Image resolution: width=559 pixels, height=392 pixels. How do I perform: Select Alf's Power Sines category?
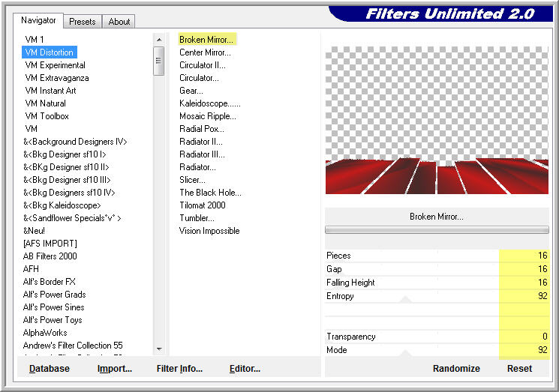click(54, 307)
